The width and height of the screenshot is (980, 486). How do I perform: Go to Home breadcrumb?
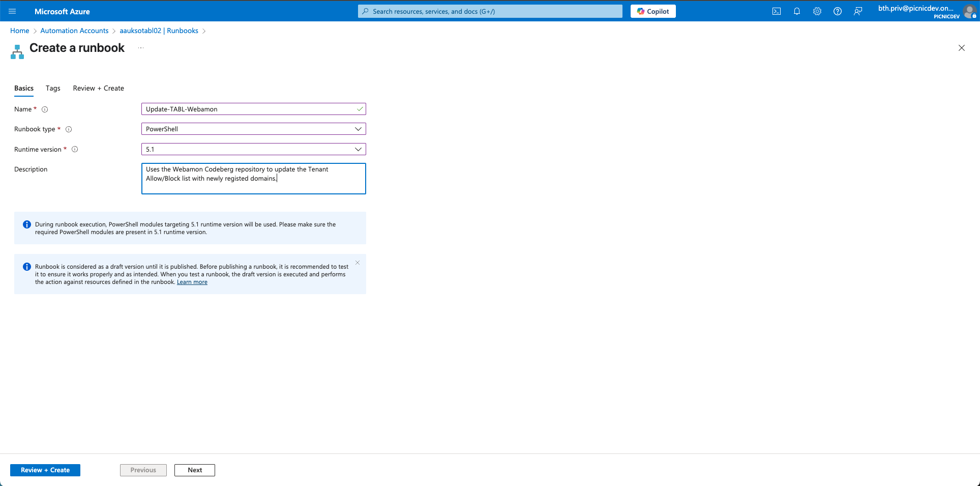click(x=20, y=31)
